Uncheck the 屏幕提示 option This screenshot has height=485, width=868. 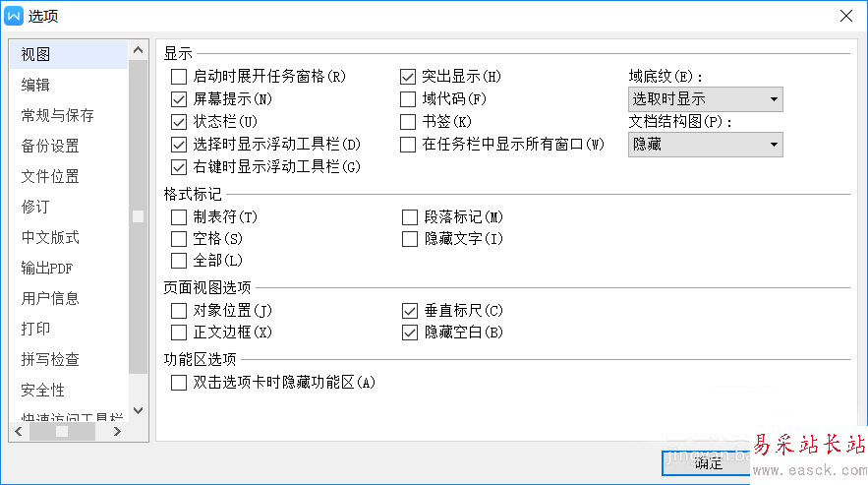pyautogui.click(x=178, y=99)
